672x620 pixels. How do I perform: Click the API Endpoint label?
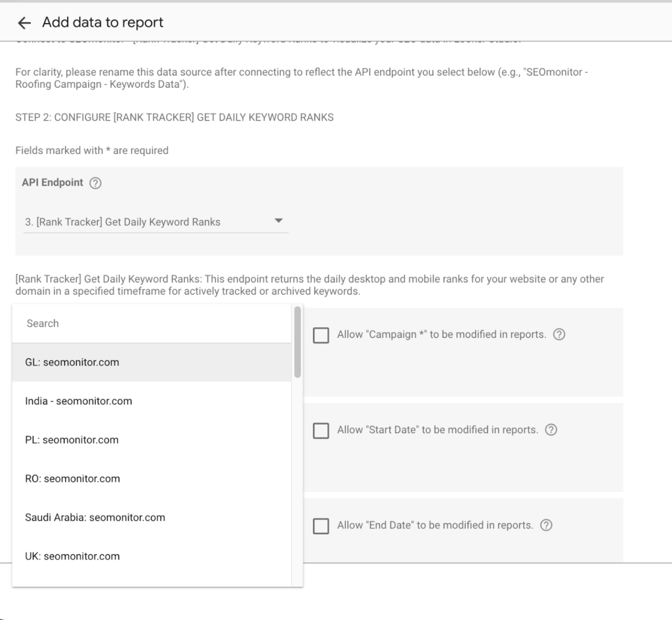[x=52, y=182]
